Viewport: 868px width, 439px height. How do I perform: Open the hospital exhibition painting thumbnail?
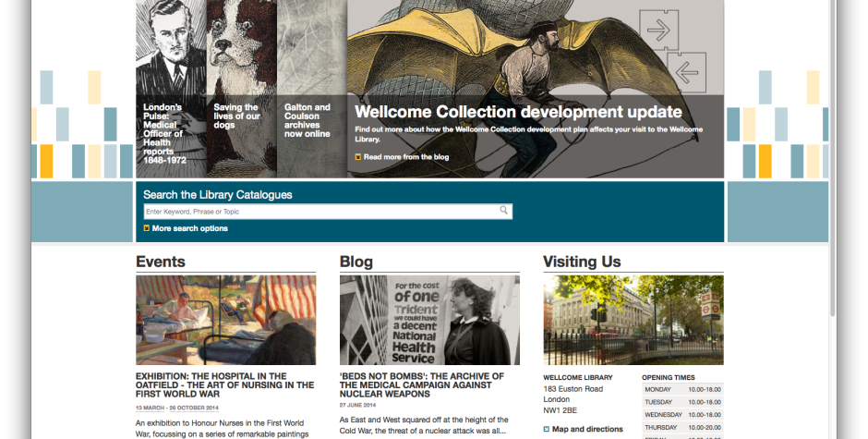[x=226, y=320]
